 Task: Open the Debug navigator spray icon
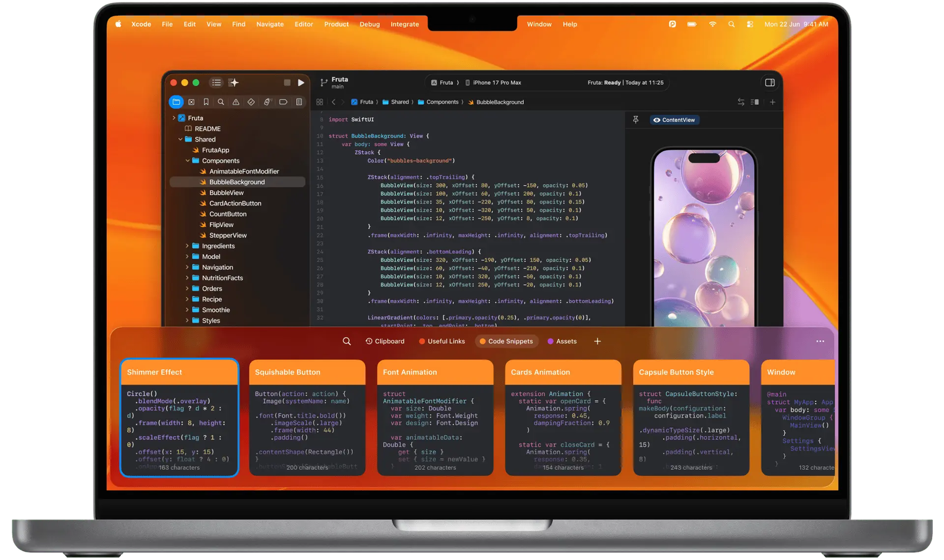pos(267,102)
